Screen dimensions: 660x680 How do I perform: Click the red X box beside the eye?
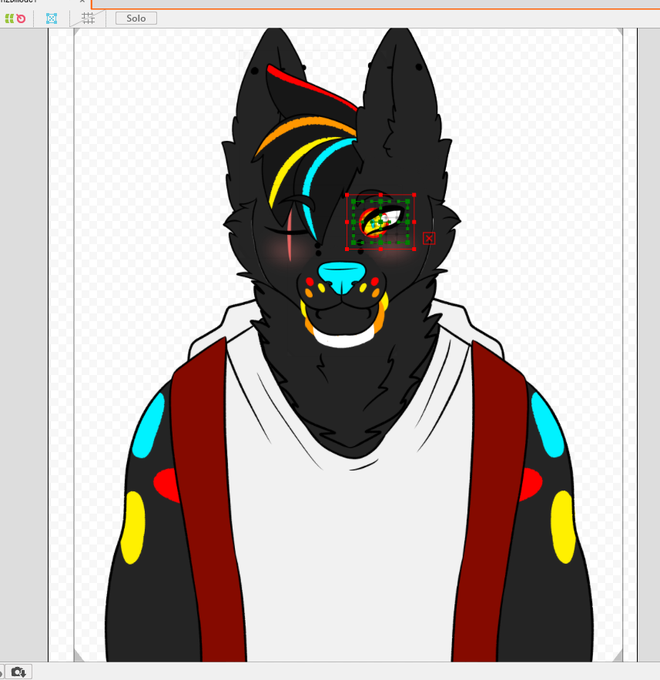pyautogui.click(x=429, y=238)
